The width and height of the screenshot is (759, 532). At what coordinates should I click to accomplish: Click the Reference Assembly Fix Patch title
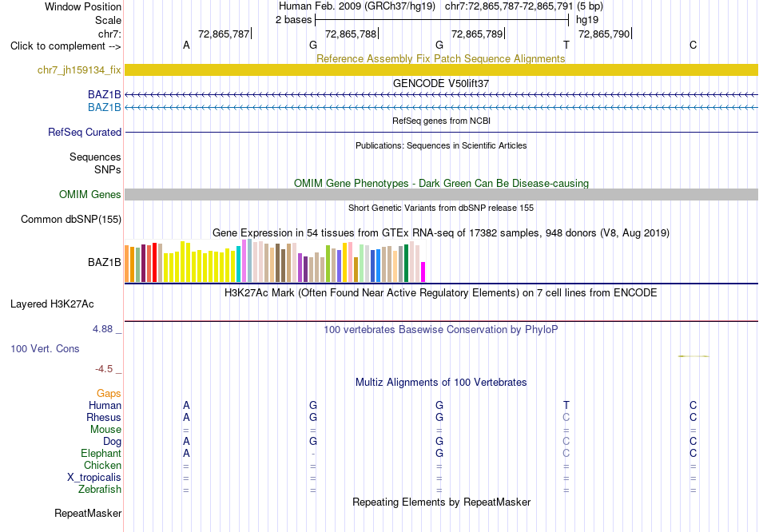pyautogui.click(x=440, y=58)
